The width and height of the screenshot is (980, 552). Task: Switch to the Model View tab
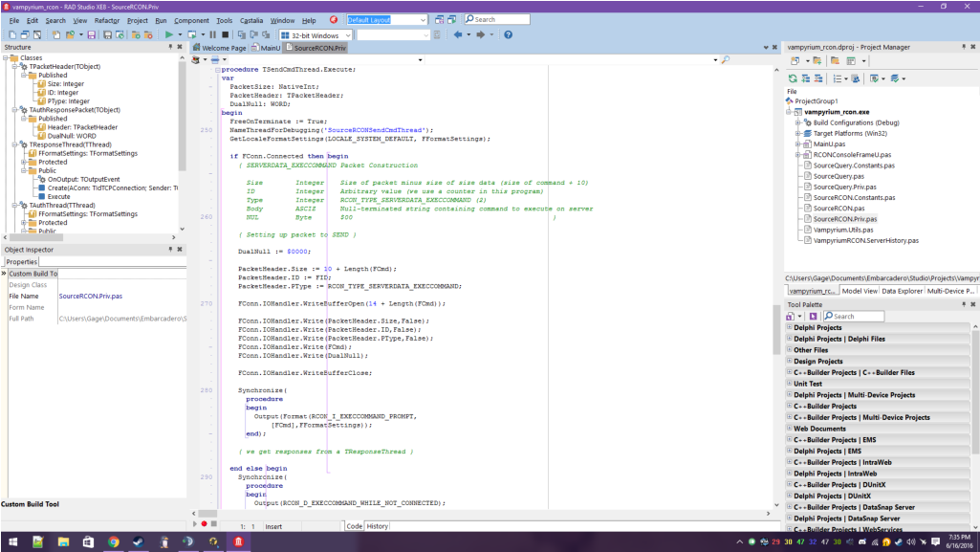[860, 291]
